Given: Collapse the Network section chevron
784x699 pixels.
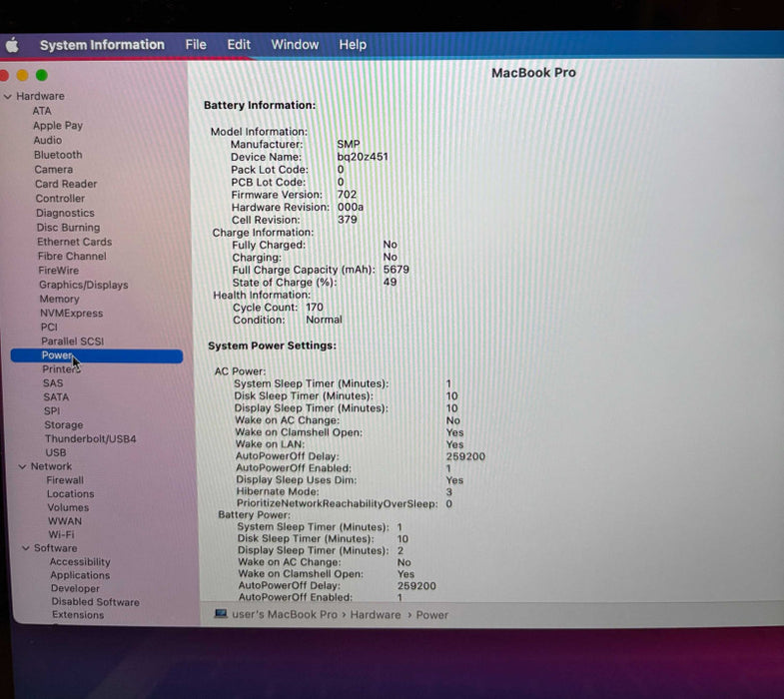Looking at the screenshot, I should click(x=22, y=466).
